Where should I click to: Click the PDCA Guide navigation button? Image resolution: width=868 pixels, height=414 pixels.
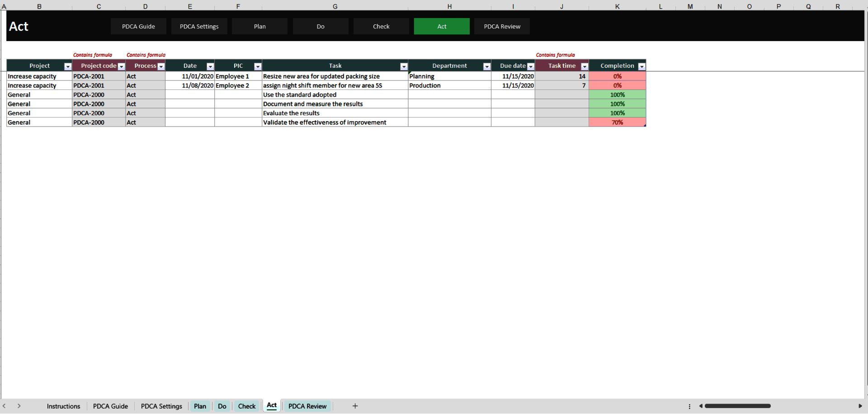138,26
